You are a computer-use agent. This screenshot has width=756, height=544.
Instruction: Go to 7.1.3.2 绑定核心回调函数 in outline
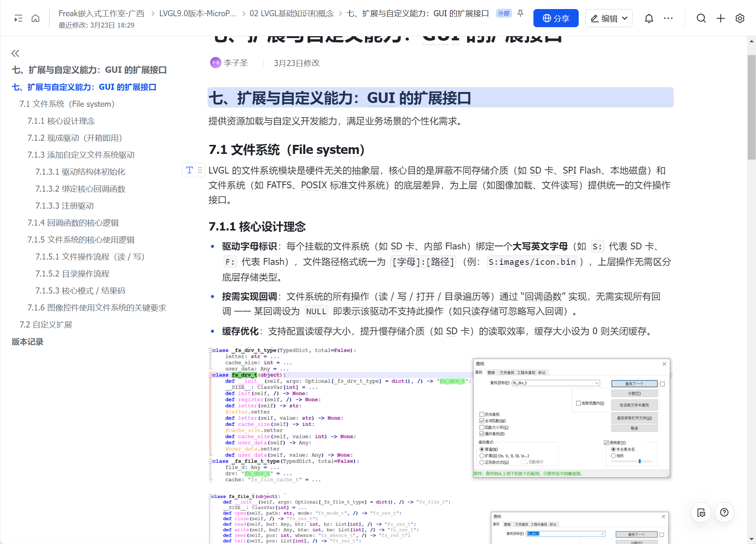point(80,189)
